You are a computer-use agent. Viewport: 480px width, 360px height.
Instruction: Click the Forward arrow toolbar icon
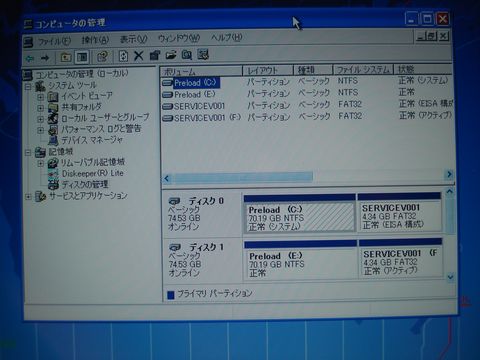click(x=45, y=58)
